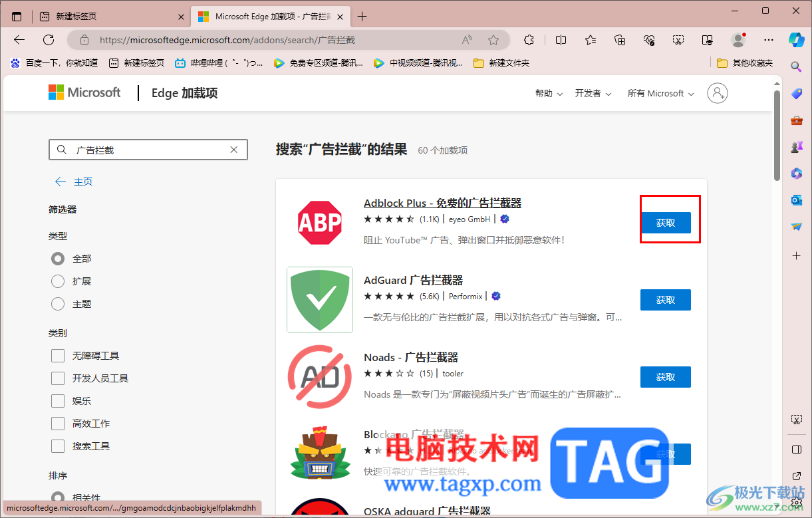Open 新建文件夹 bookmark folder
The height and width of the screenshot is (518, 812).
(501, 63)
